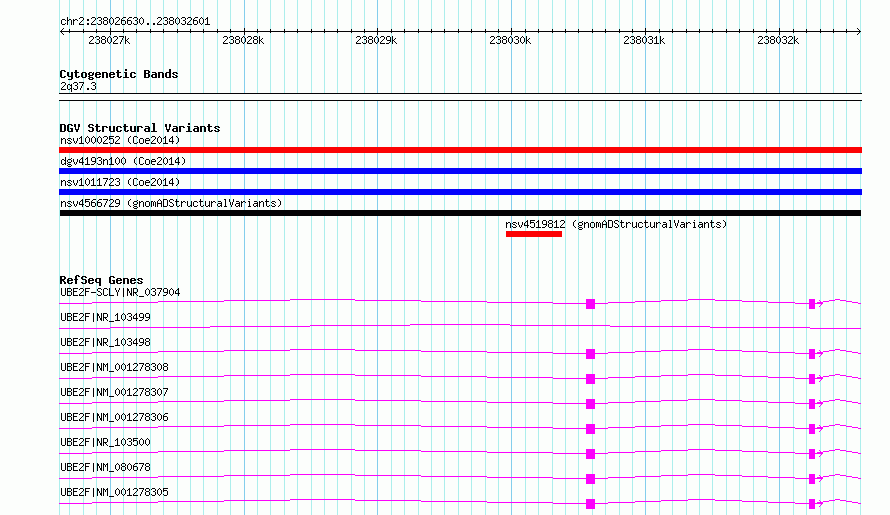The height and width of the screenshot is (515, 890).
Task: Open UBE2F|NM_080678 transcript label
Action: click(105, 467)
